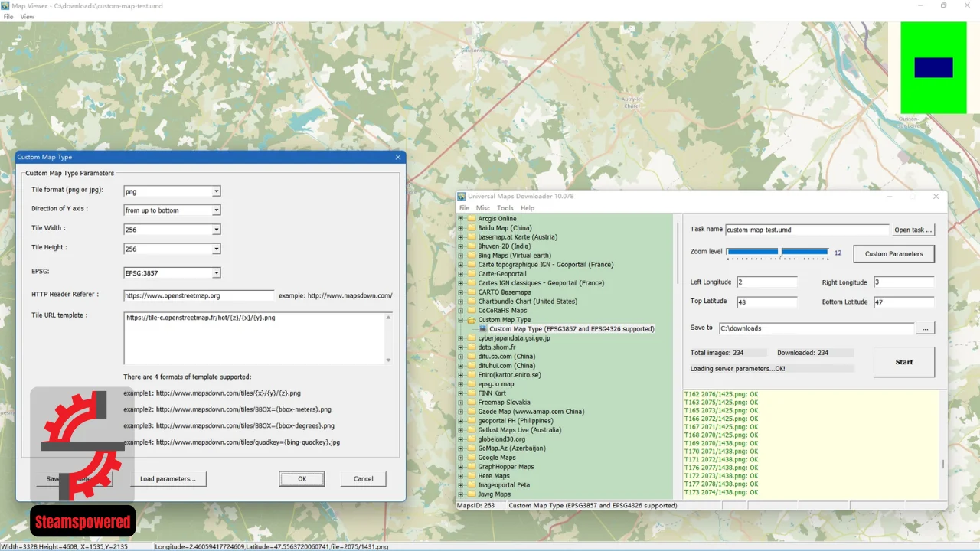The width and height of the screenshot is (980, 551).
Task: Click the Here Maps folder icon
Action: [x=472, y=476]
